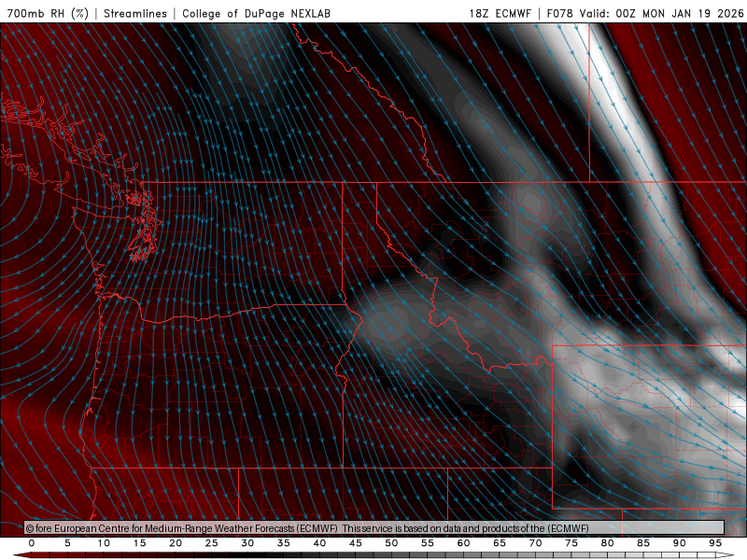Click the "85" color scale label
Screen dimensions: 747x560
click(643, 543)
